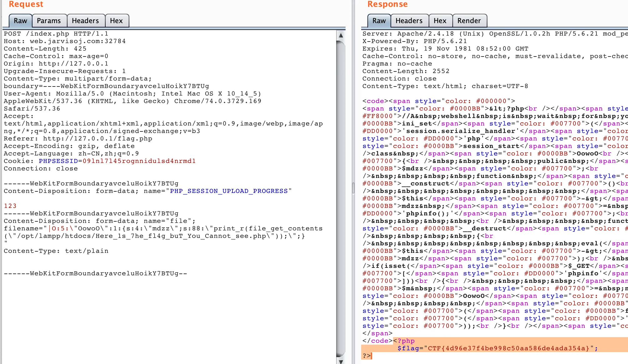
Task: Open the request Headers tab
Action: (x=85, y=21)
